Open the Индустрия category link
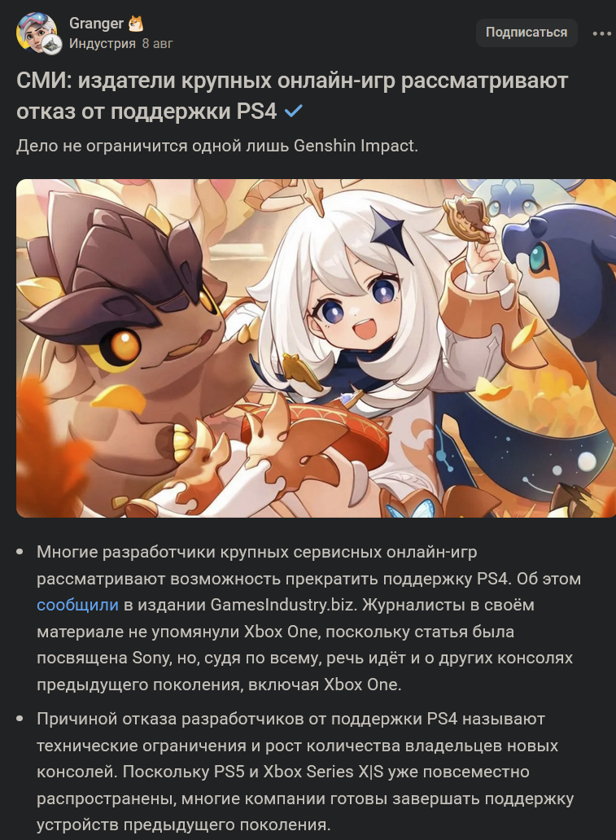The image size is (616, 840). [x=103, y=43]
